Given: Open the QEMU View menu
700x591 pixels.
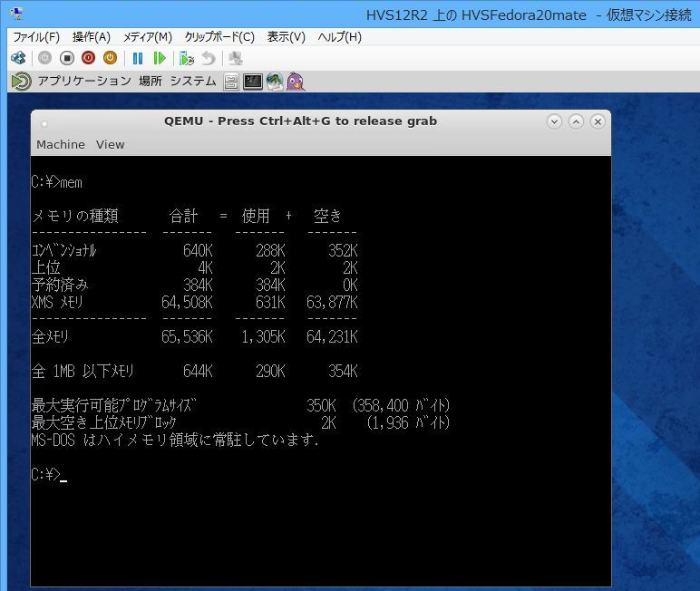Looking at the screenshot, I should coord(111,145).
